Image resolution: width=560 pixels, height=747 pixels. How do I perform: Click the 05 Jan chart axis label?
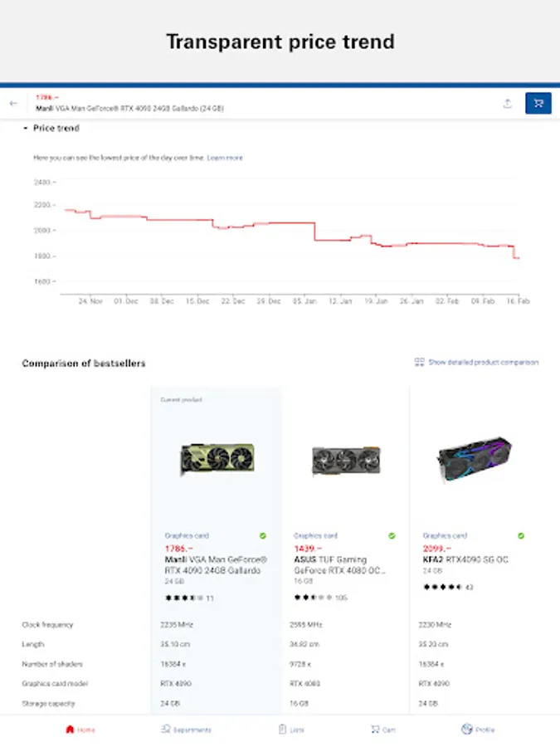[x=304, y=301]
